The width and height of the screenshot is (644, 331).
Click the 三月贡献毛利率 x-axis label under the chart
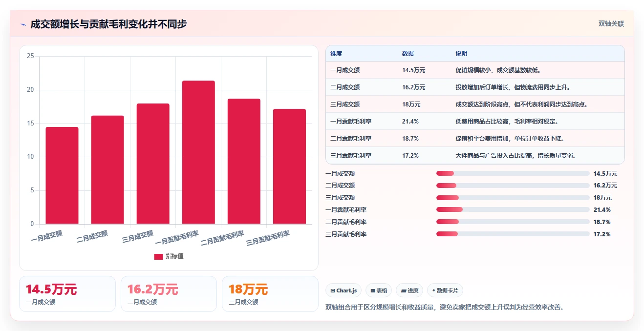(268, 238)
